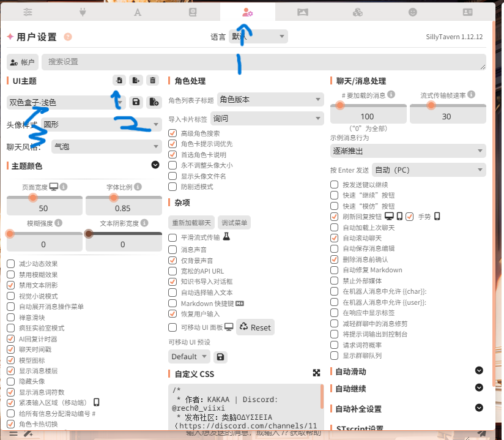This screenshot has height=440, width=504.
Task: Expand the 自定义 CSS editor to fullscreen
Action: tap(316, 373)
